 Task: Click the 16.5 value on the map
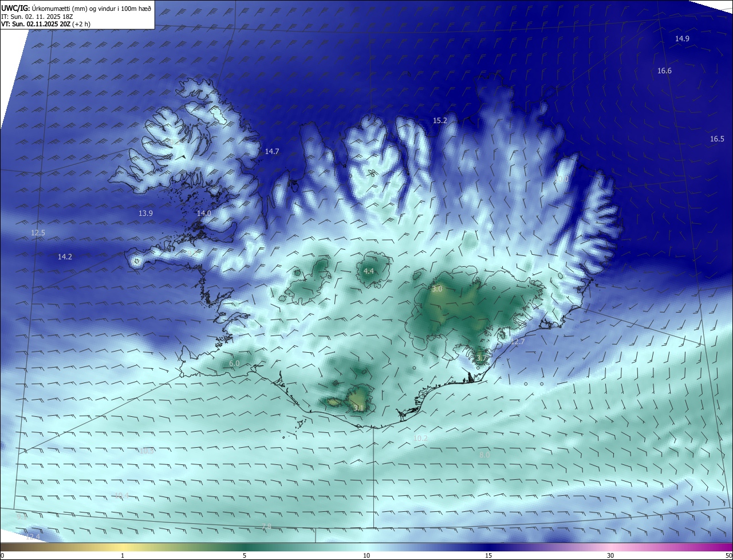coord(717,139)
